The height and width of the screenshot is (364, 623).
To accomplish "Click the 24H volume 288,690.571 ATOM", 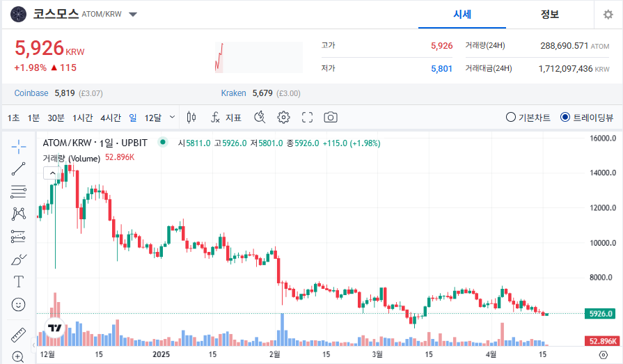I will tap(574, 46).
